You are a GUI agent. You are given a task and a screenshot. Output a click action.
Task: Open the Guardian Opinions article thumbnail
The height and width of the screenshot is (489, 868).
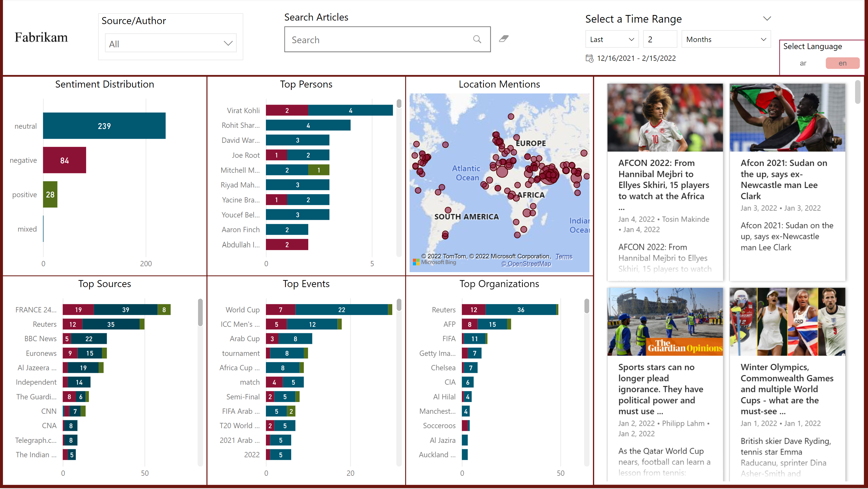pyautogui.click(x=665, y=321)
